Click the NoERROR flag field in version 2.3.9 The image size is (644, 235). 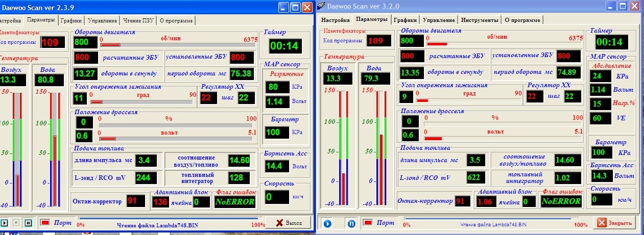[x=234, y=202]
